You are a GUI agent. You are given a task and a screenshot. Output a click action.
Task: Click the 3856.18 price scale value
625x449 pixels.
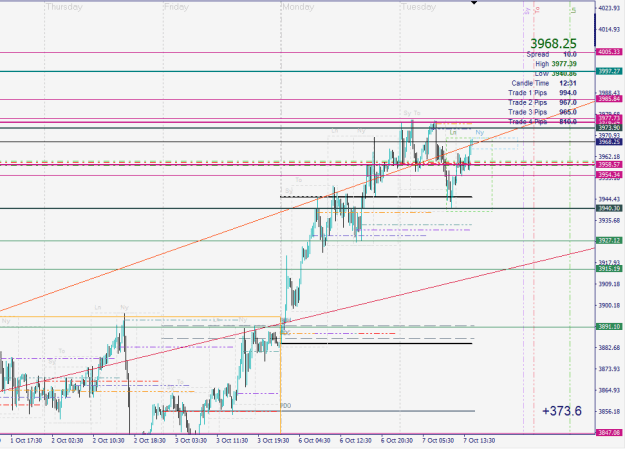point(609,411)
